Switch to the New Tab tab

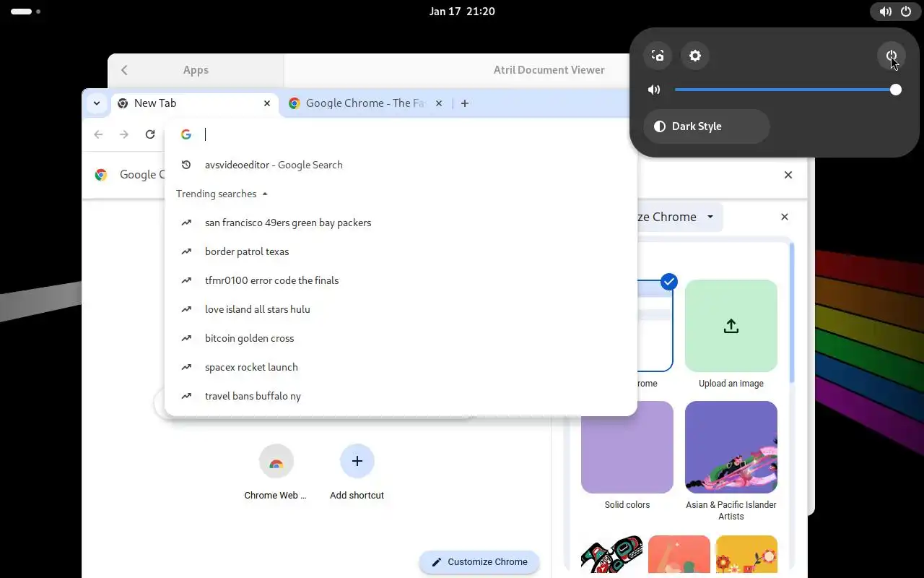[195, 103]
